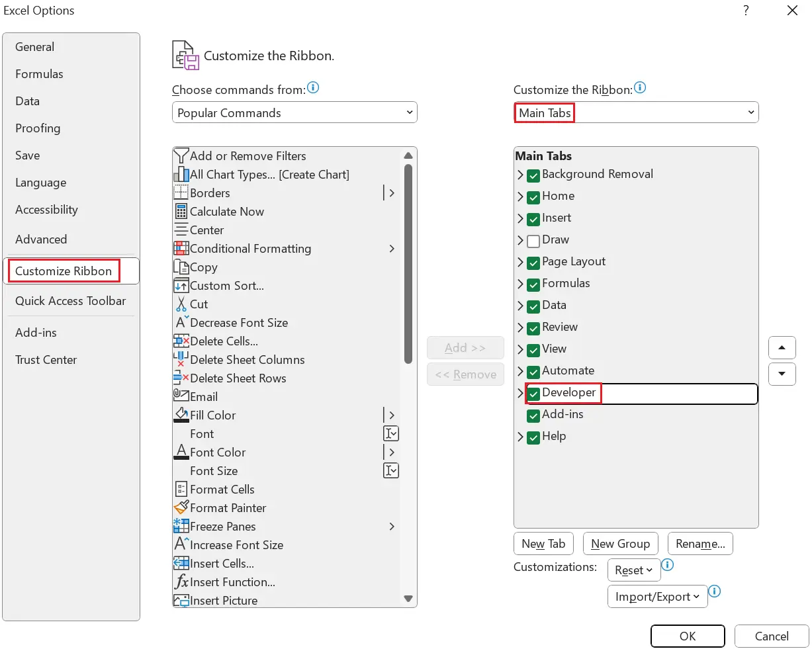Click the Copy command icon
812x649 pixels.
pos(181,267)
